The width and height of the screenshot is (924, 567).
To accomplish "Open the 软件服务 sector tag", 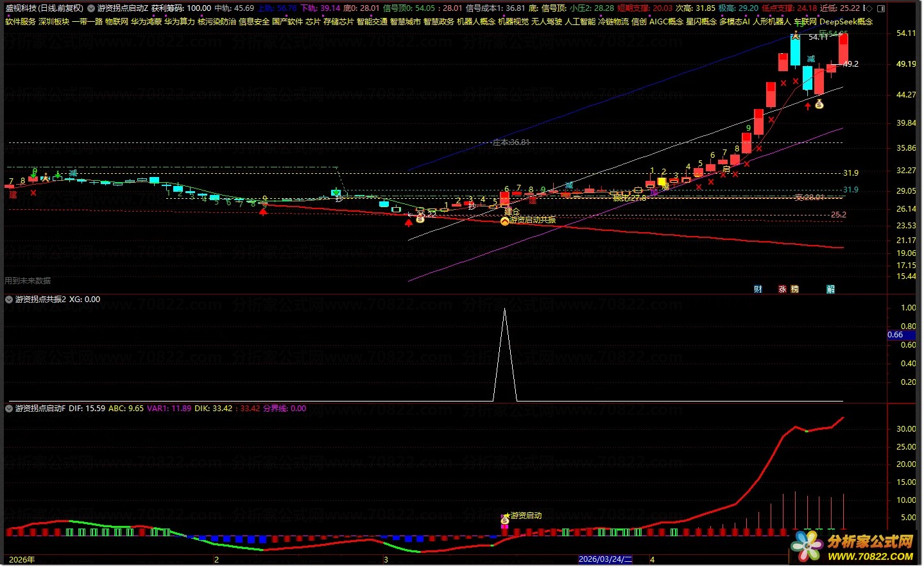I will (21, 21).
